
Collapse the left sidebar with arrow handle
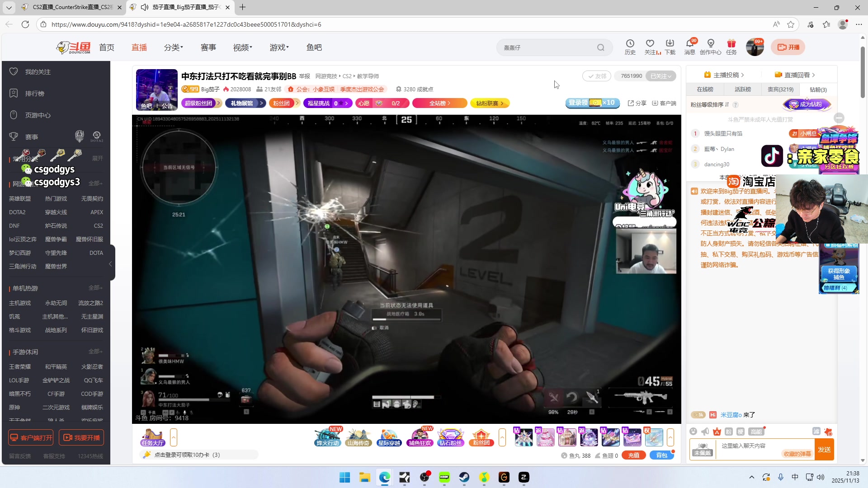click(x=110, y=264)
